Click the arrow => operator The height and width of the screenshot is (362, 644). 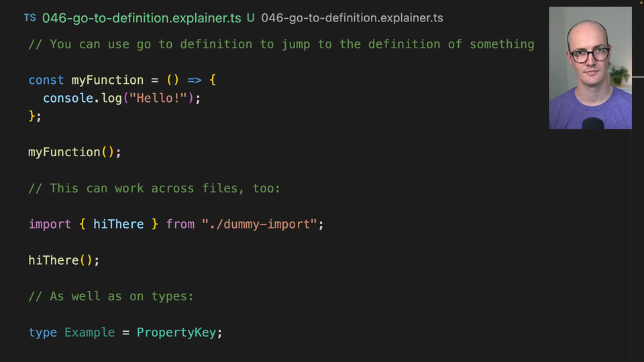194,80
